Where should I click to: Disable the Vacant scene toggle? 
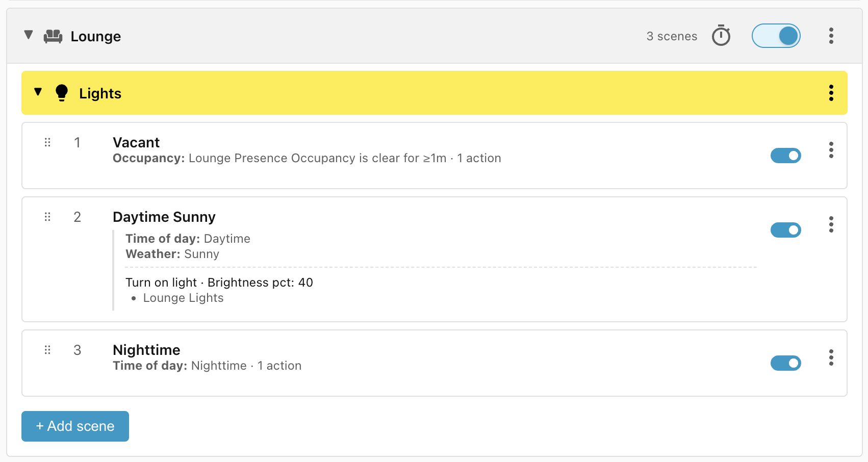coord(786,156)
